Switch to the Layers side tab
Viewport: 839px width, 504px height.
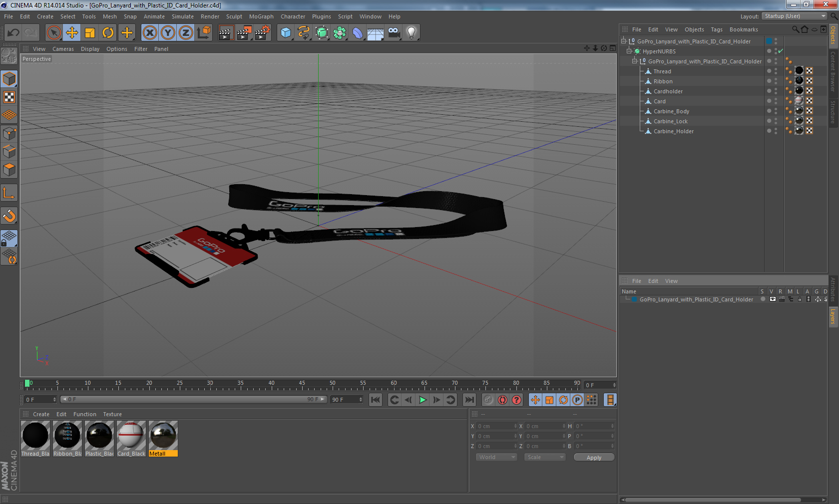(833, 316)
